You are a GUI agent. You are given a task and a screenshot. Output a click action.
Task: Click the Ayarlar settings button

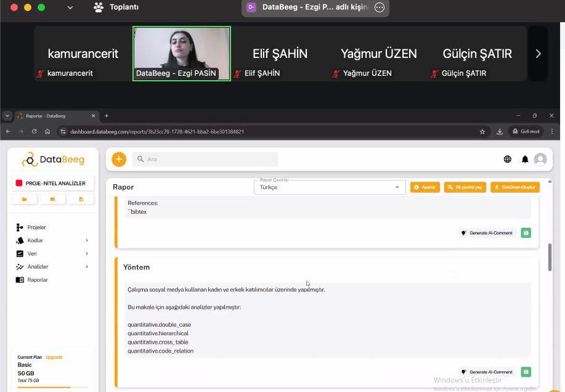point(425,187)
